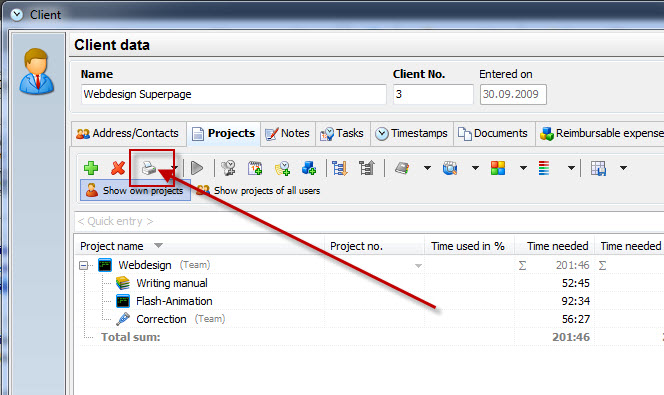Click the first Time needed column header
The height and width of the screenshot is (395, 664).
555,246
